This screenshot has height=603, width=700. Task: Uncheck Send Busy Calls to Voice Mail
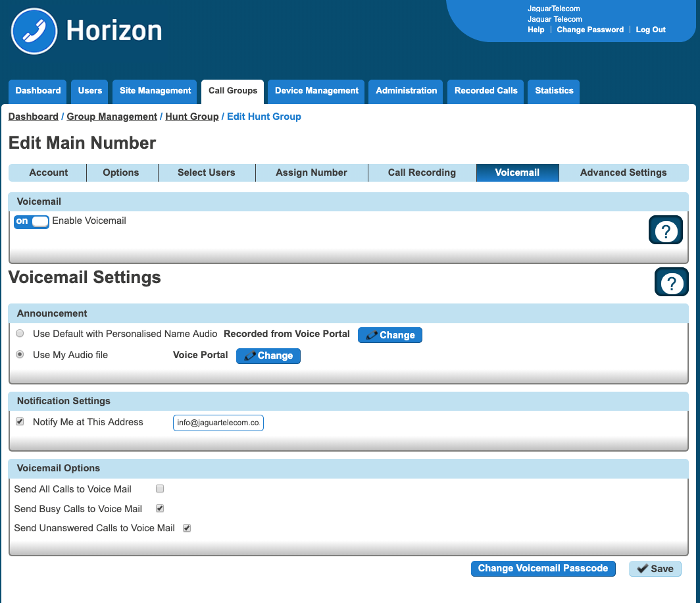click(x=160, y=509)
